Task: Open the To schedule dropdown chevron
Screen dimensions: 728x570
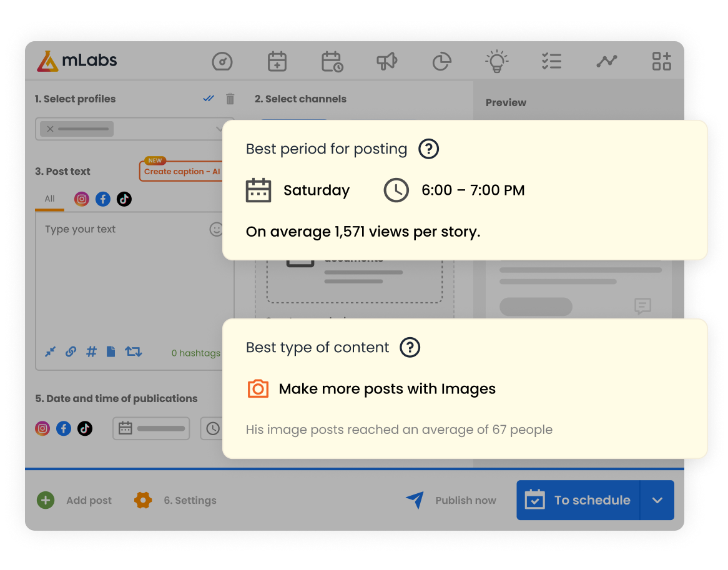Action: pos(657,500)
